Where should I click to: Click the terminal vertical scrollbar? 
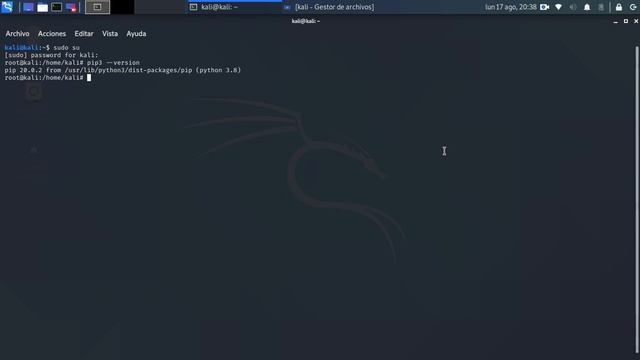click(x=636, y=200)
